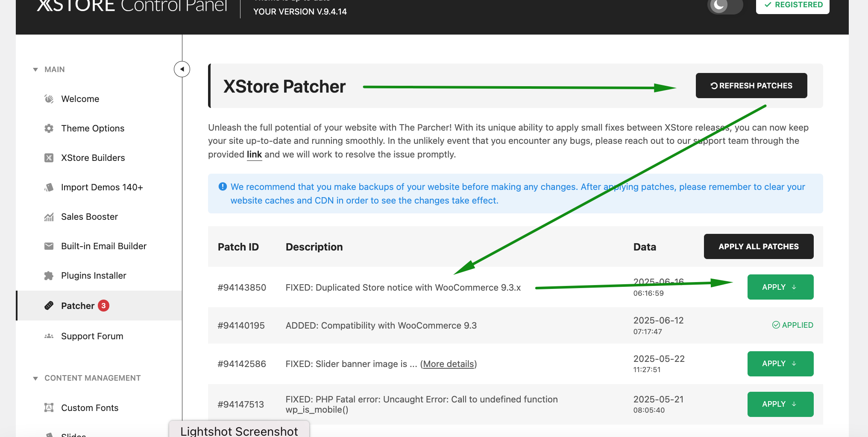Select the Patcher menu item
868x437 pixels.
coord(99,306)
